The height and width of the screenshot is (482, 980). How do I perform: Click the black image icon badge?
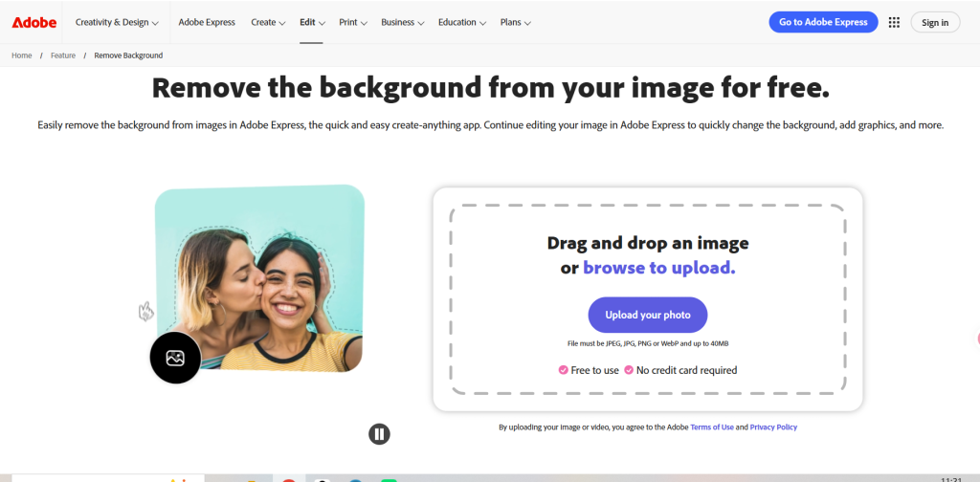pos(175,358)
